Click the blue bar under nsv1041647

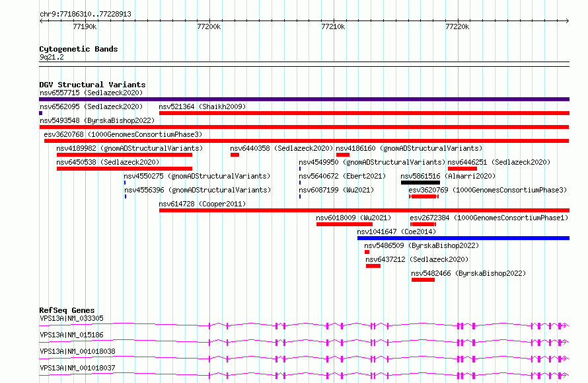[464, 238]
